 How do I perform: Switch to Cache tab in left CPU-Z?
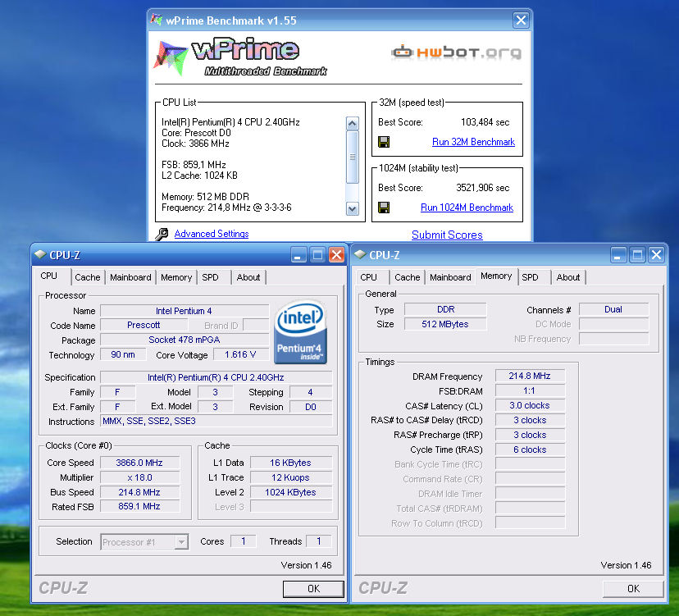[88, 277]
